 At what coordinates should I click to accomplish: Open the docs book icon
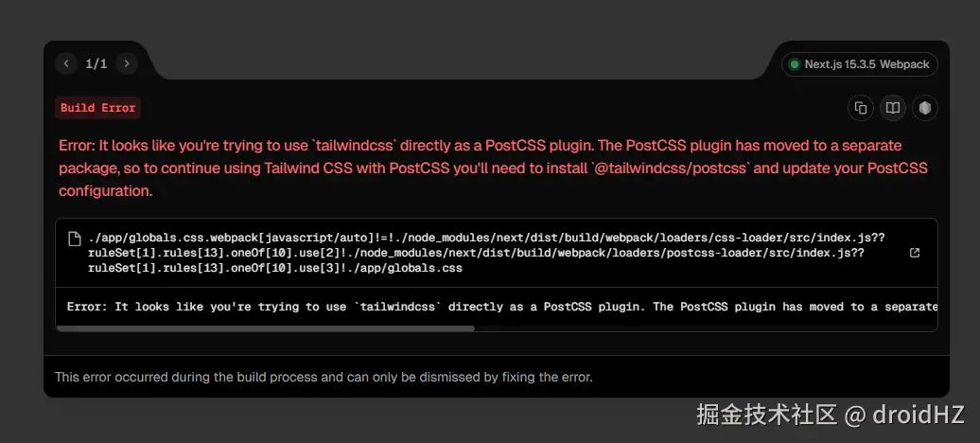(x=892, y=108)
